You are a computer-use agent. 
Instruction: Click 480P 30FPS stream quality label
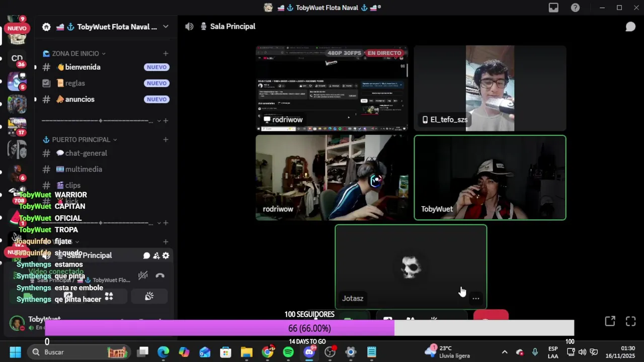pos(345,53)
